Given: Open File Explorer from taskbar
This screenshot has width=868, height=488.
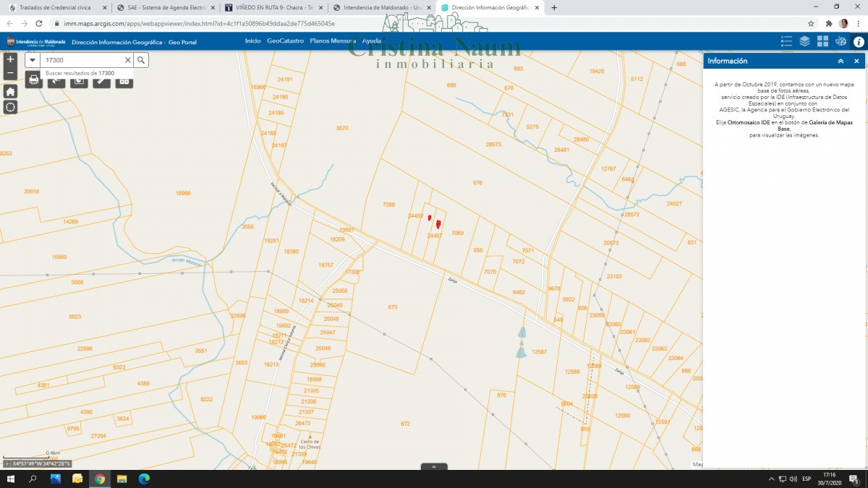Looking at the screenshot, I should 122,479.
